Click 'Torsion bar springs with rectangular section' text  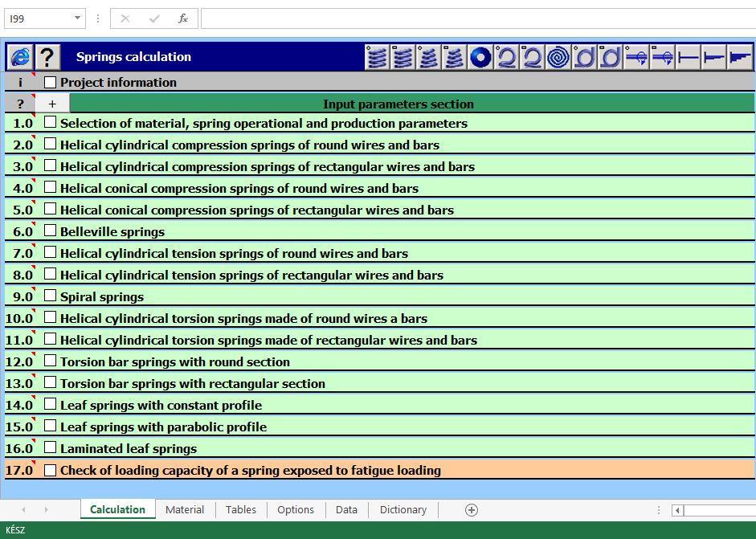(192, 384)
